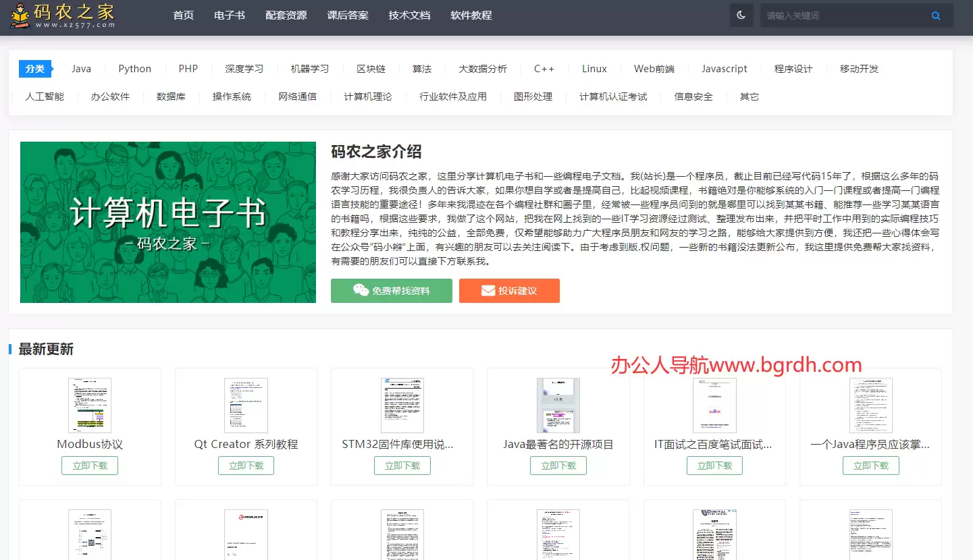Click the envelope icon on 投诉建议 button
Viewport: 973px width, 560px height.
pos(487,291)
